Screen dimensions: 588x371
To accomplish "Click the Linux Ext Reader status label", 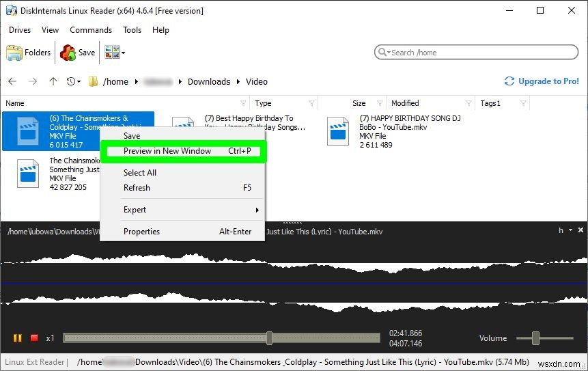I will click(x=35, y=362).
